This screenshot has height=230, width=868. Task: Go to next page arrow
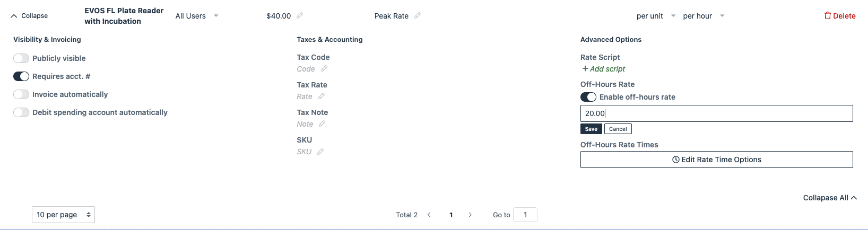click(x=470, y=215)
